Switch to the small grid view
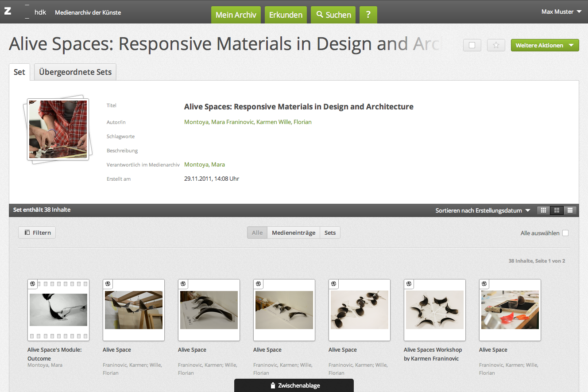588x392 pixels. coord(543,210)
